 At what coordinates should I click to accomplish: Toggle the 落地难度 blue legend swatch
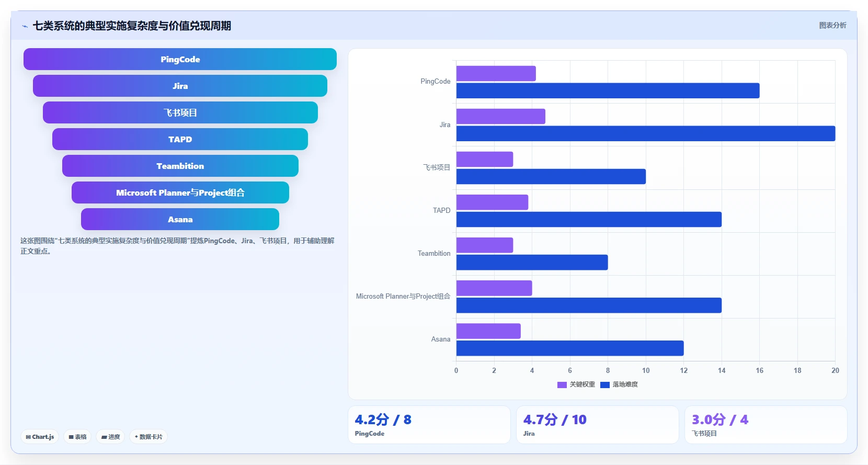point(605,385)
